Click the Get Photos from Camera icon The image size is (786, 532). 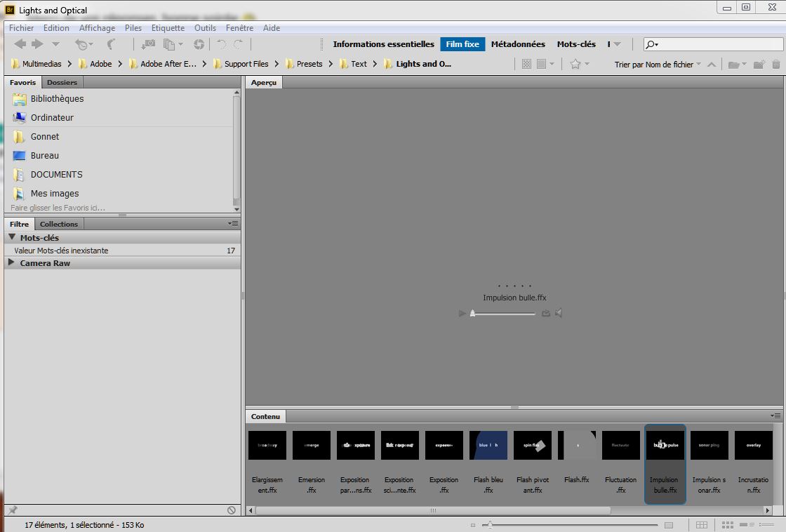[148, 44]
